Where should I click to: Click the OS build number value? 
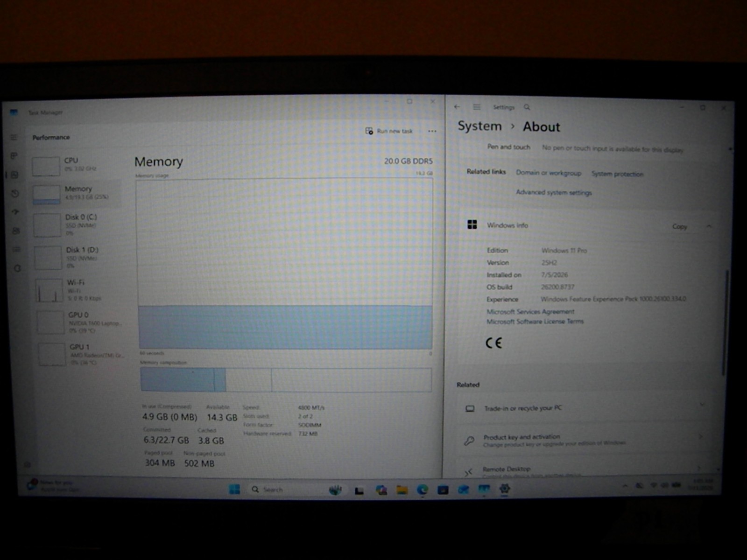coord(557,287)
